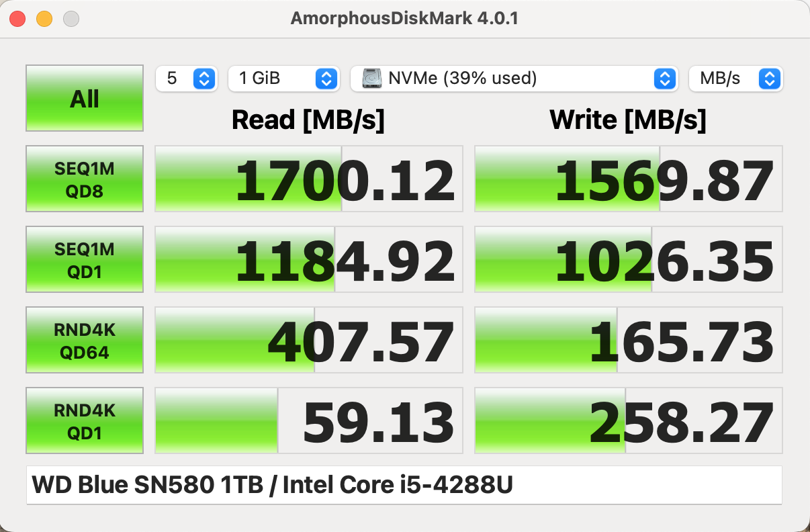This screenshot has width=810, height=532.
Task: Minimize the AmorphousDiskMark window
Action: (x=44, y=19)
